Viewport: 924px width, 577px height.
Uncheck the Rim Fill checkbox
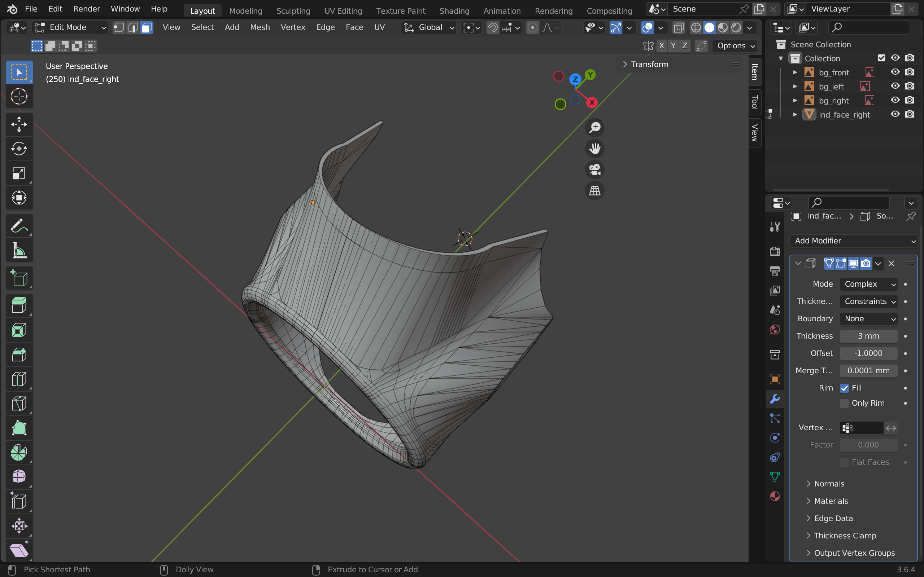[844, 388]
